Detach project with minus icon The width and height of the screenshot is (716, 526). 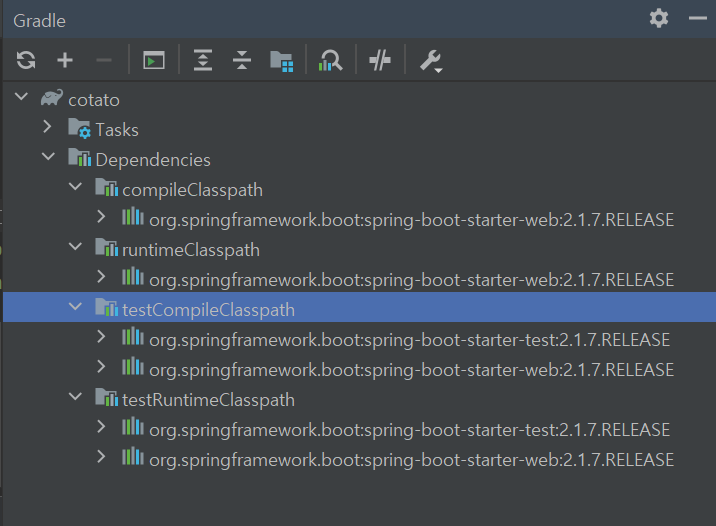[x=104, y=60]
